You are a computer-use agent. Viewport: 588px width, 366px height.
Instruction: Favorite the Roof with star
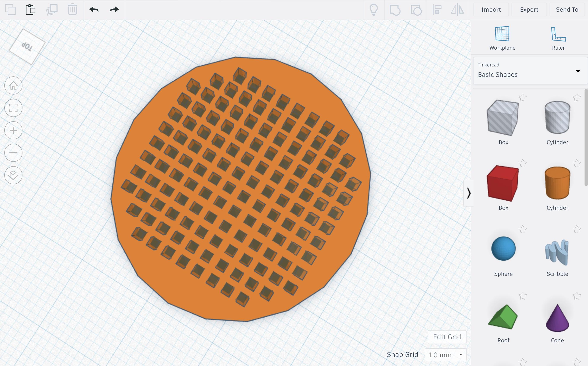point(523,296)
